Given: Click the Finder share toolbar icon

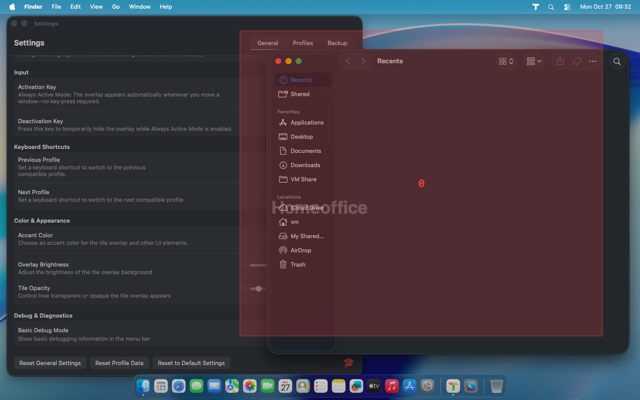Looking at the screenshot, I should (560, 61).
